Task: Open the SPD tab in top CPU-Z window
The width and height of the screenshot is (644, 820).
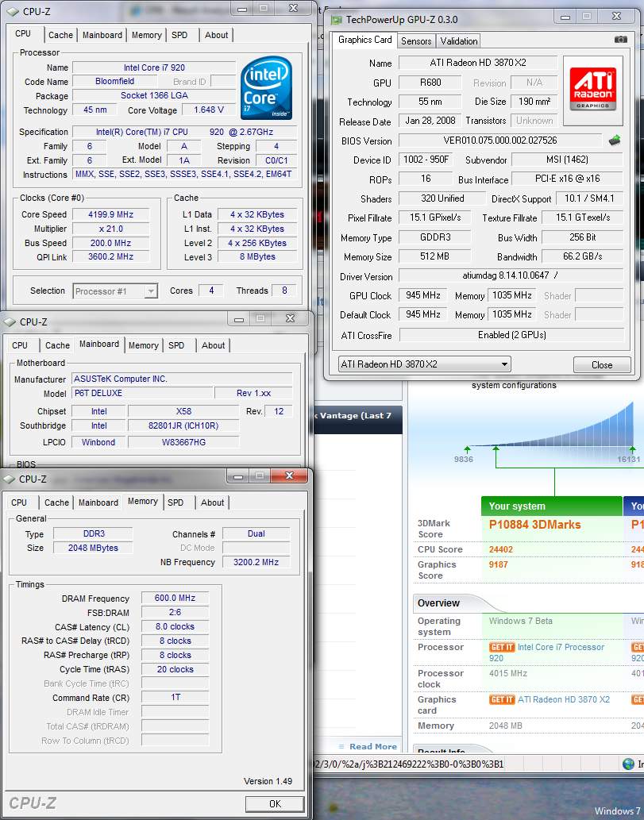Action: 179,35
